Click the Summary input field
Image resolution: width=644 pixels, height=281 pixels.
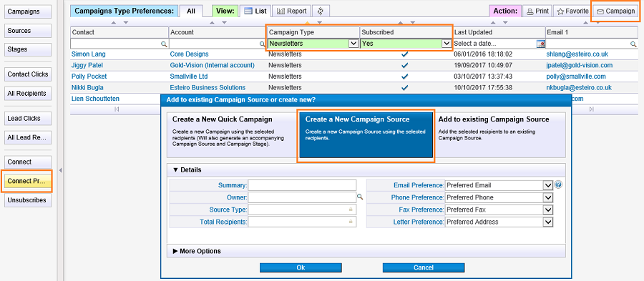tap(302, 185)
